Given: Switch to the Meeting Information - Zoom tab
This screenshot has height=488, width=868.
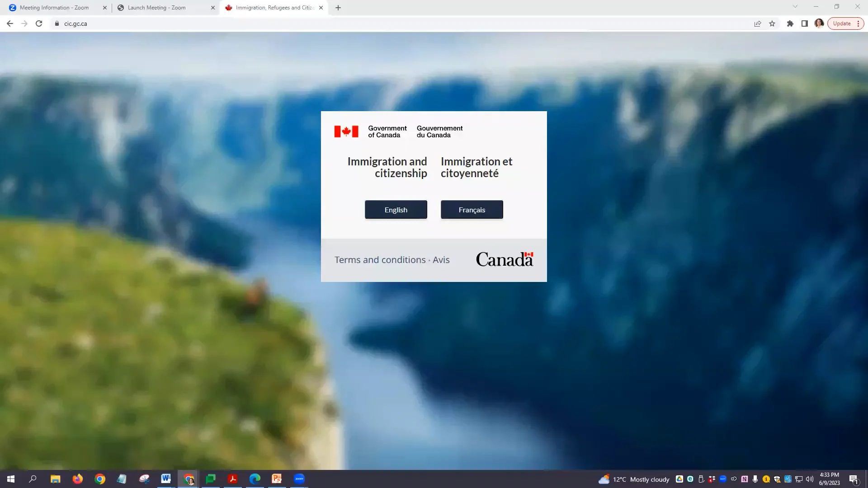Looking at the screenshot, I should click(x=54, y=8).
